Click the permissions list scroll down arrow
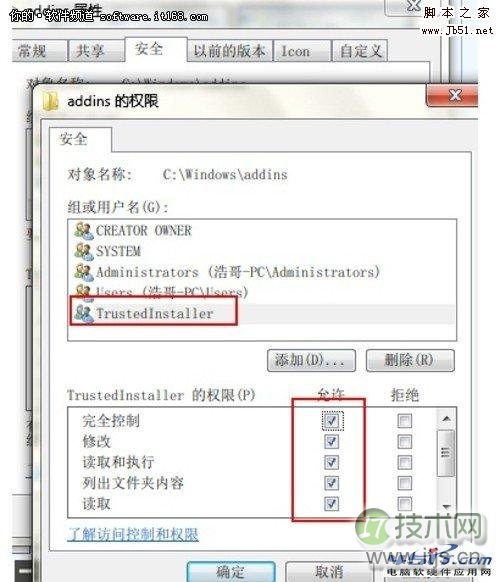Screen dimensions: 500x582 click(447, 507)
